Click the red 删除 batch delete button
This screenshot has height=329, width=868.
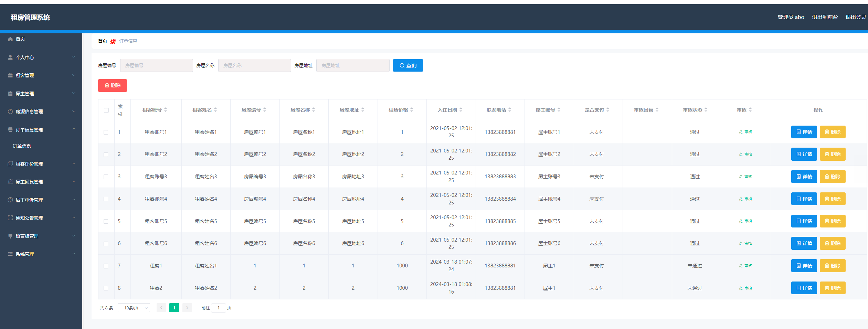[113, 85]
